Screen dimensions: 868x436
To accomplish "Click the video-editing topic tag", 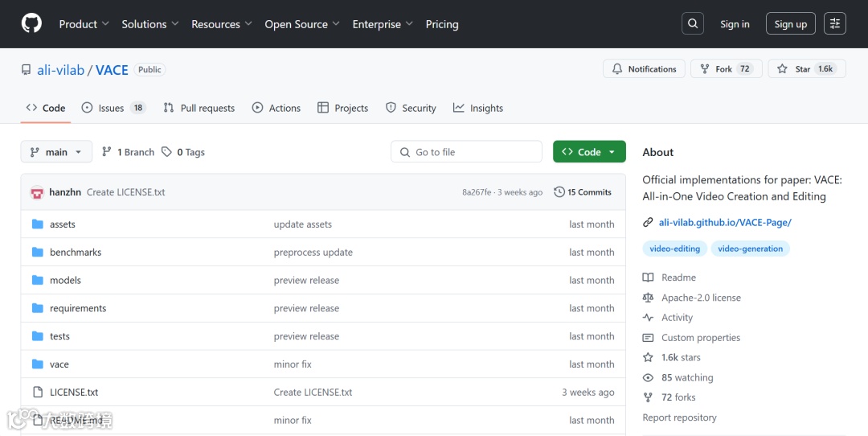I will (675, 249).
